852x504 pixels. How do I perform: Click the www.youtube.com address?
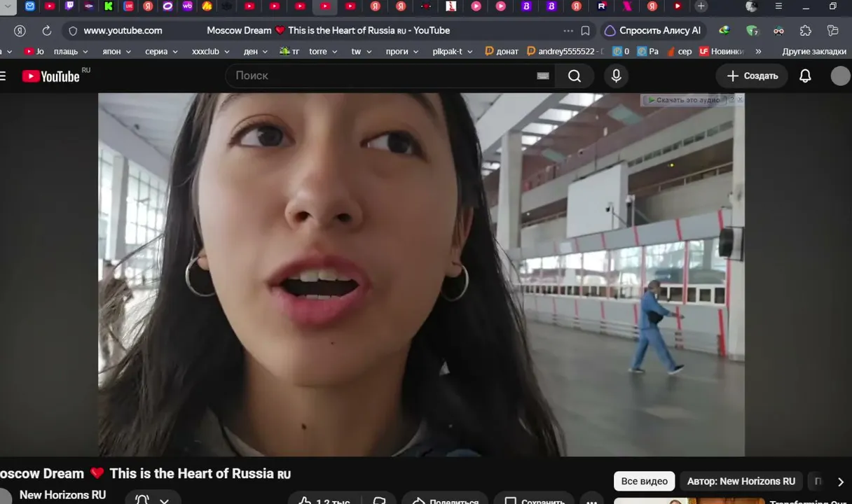coord(123,31)
